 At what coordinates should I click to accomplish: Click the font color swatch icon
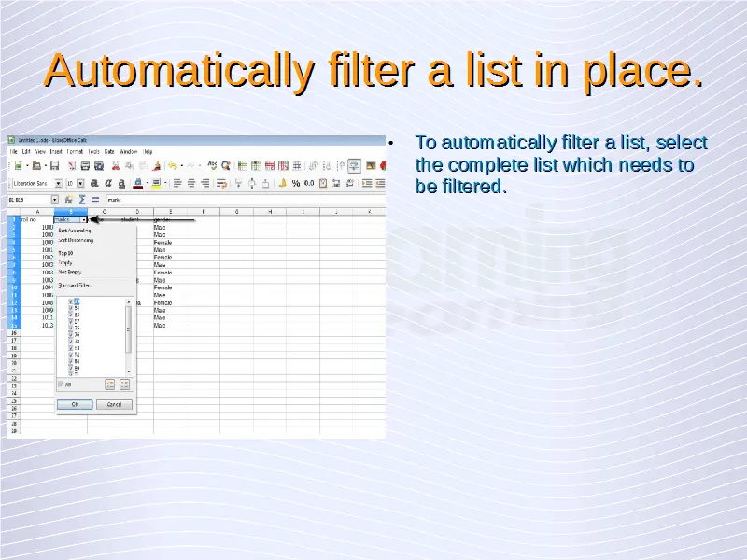point(138,183)
